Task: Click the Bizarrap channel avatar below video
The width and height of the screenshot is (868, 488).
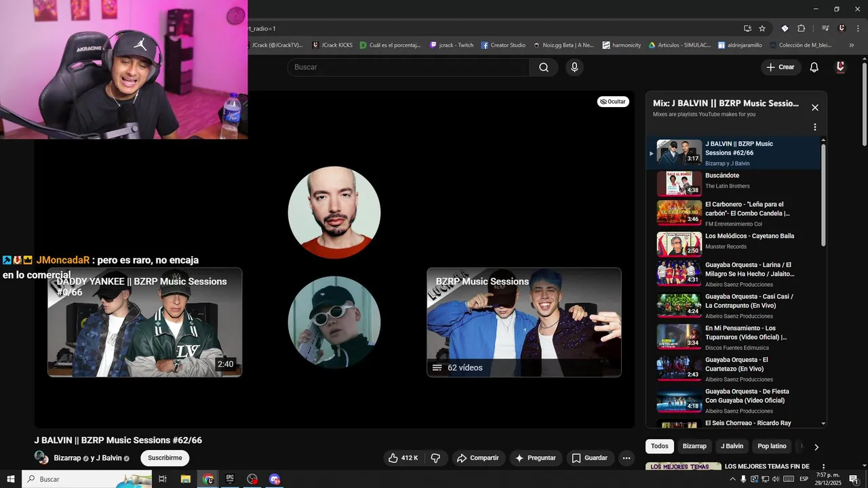Action: point(41,457)
